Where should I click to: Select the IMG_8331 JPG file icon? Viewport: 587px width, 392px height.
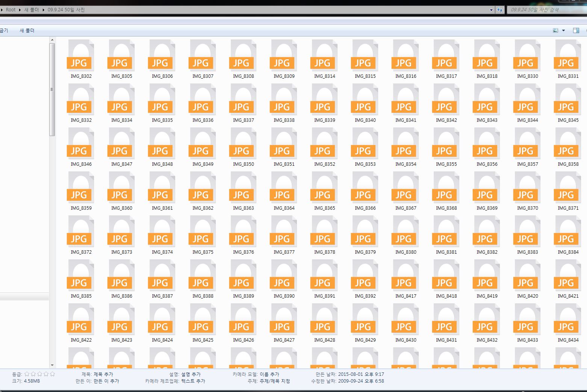point(568,56)
